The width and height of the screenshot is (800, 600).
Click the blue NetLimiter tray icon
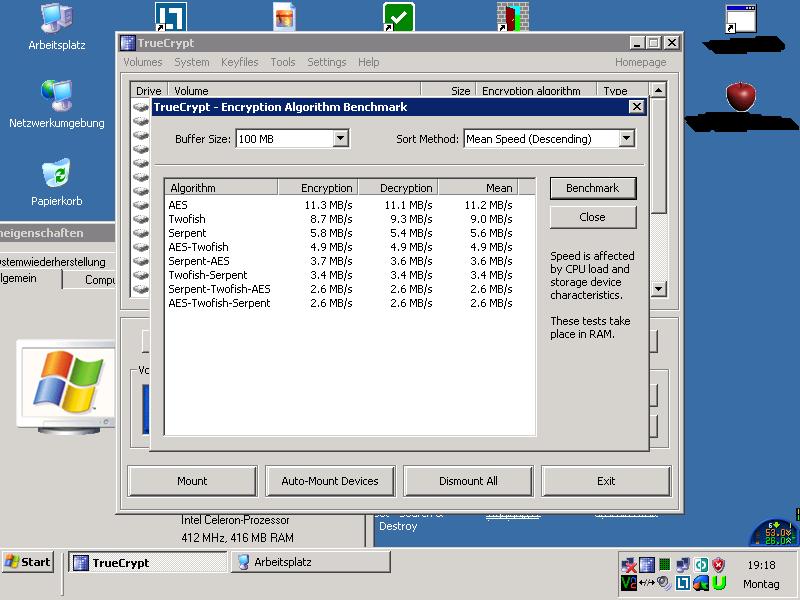pos(683,583)
